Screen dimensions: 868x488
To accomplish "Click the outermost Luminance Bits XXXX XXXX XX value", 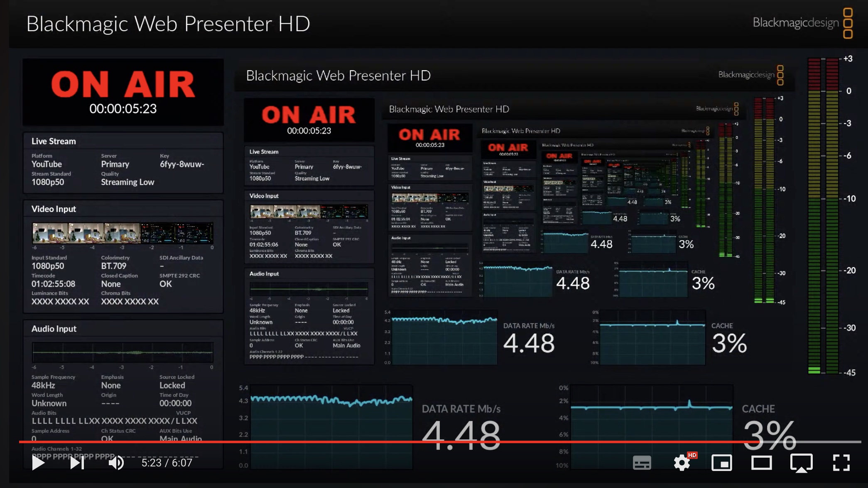I will tap(60, 302).
